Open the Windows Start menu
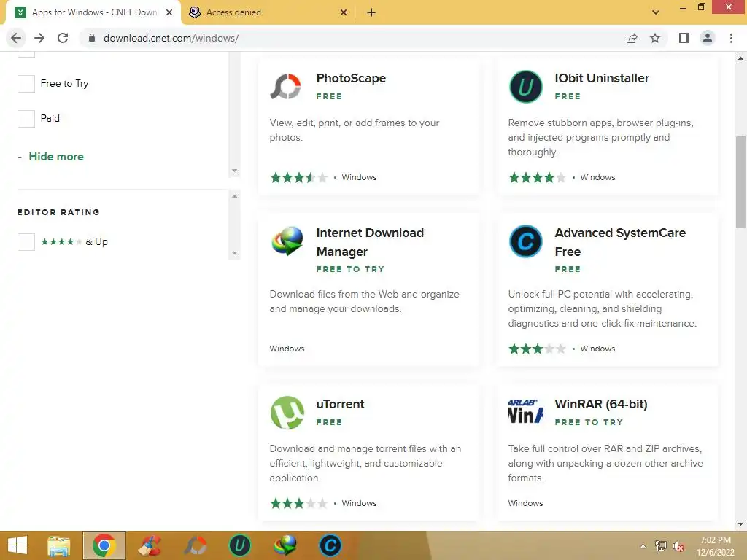The width and height of the screenshot is (747, 560). [18, 545]
